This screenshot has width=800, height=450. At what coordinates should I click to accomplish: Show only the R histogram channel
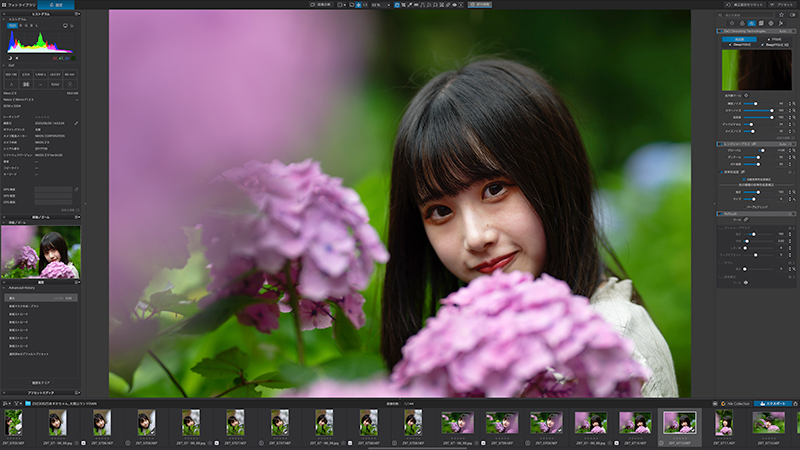tap(20, 26)
